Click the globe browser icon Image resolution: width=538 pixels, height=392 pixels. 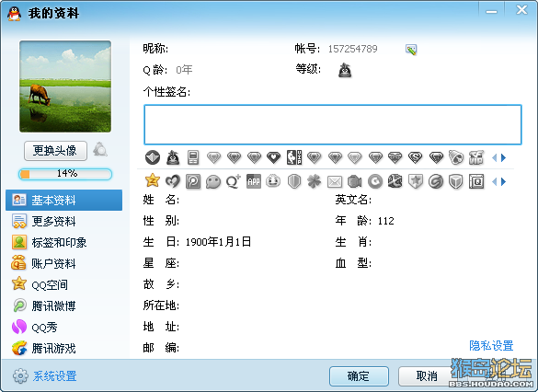395,181
